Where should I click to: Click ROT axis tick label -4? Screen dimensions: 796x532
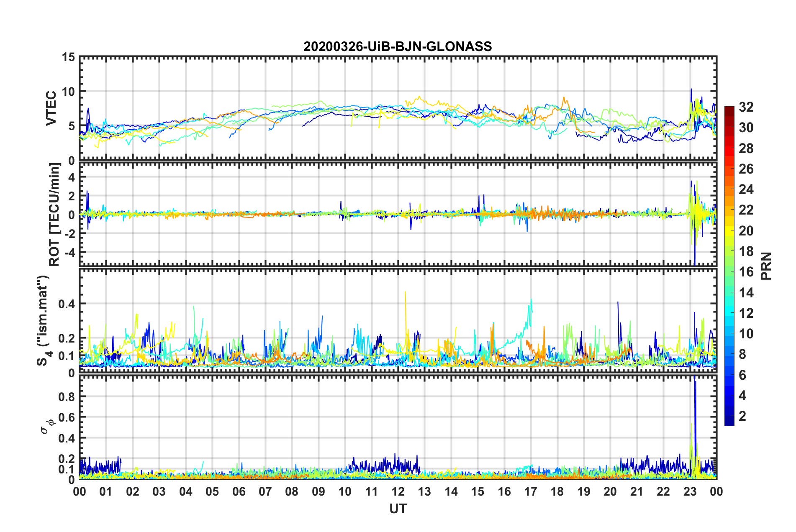point(70,253)
